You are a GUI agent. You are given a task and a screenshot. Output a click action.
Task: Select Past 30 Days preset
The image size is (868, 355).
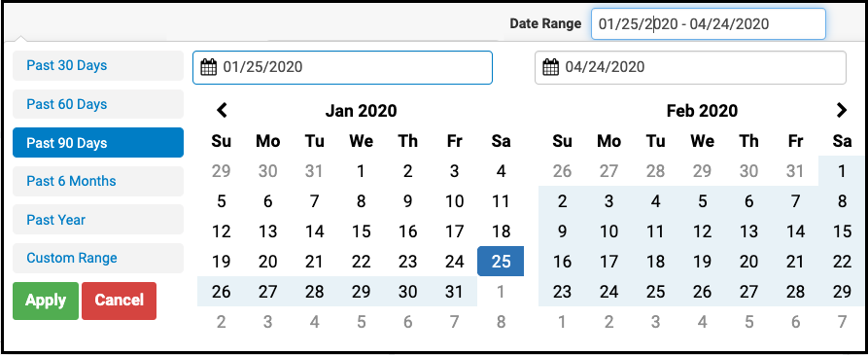pos(98,65)
